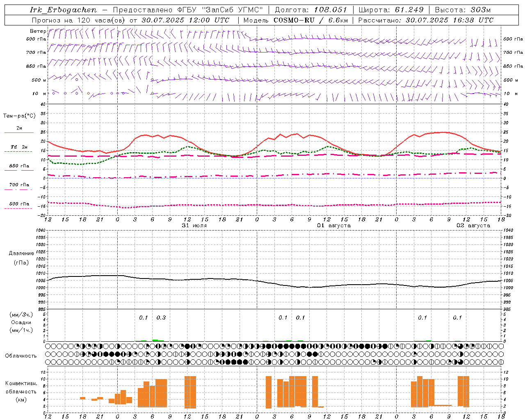Viewport: 525px width, 420px height.
Task: Click the 'Тем-ра(°C)' temperature panel label
Action: [19, 116]
